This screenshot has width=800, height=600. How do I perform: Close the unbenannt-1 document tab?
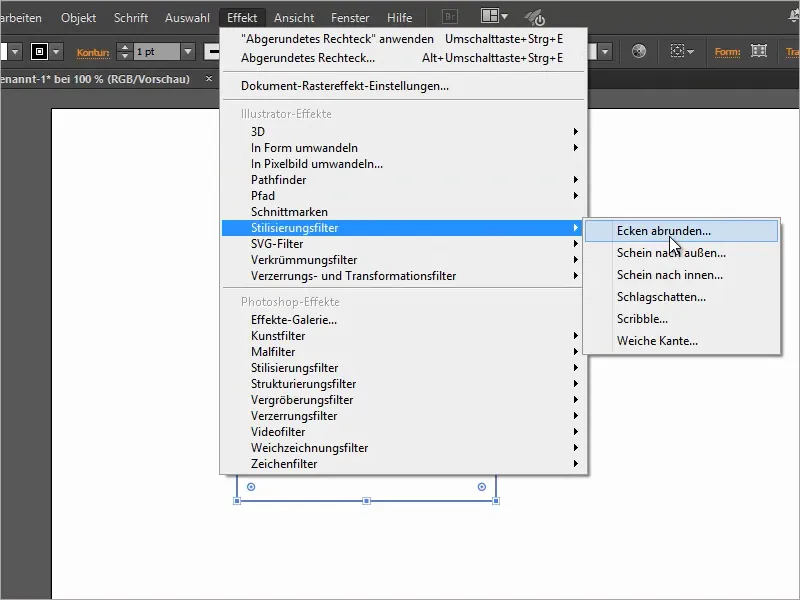click(209, 79)
